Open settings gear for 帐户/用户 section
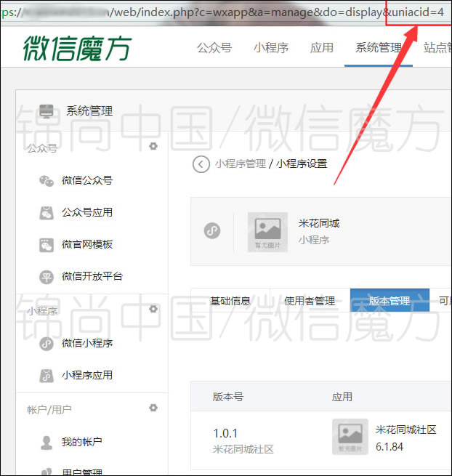The width and height of the screenshot is (452, 476). click(153, 408)
